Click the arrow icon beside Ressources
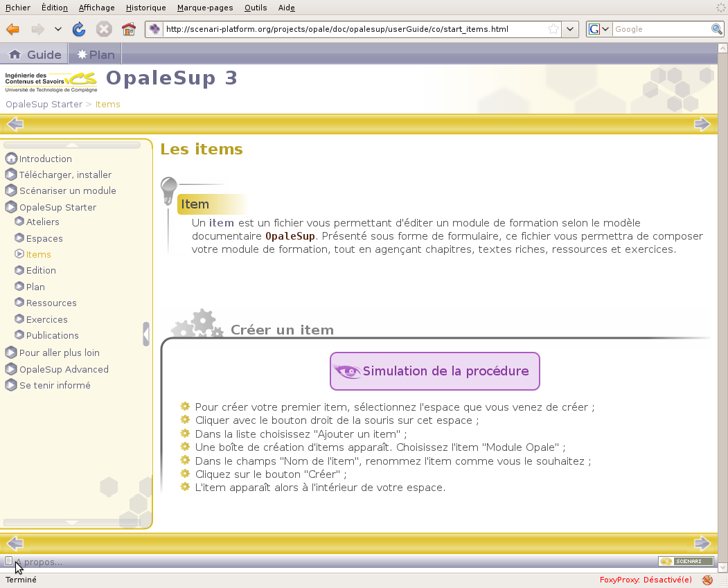Screen dimensions: 728x588 (19, 302)
